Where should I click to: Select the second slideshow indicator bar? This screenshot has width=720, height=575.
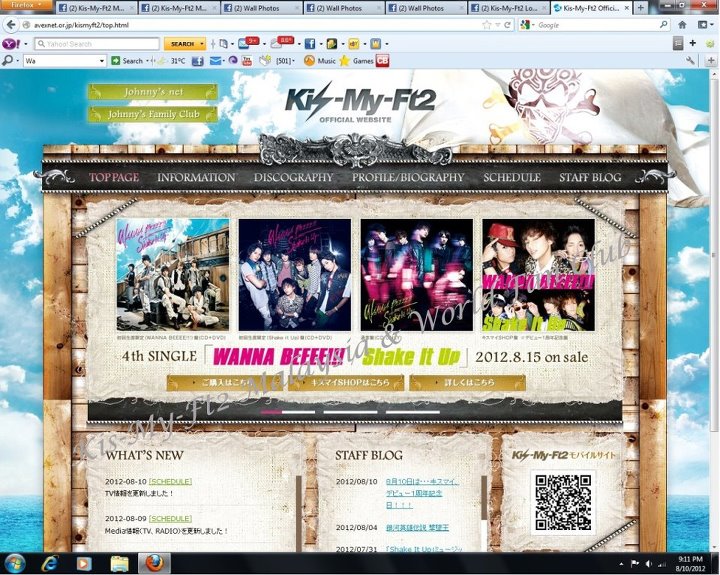tap(350, 412)
